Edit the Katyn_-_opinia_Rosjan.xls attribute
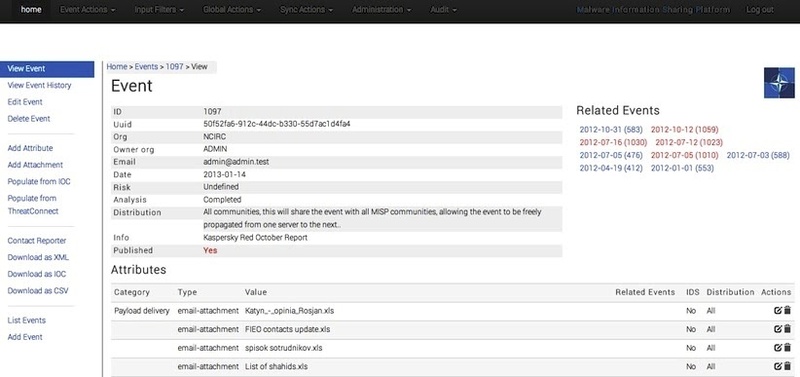The width and height of the screenshot is (800, 377). [778, 310]
